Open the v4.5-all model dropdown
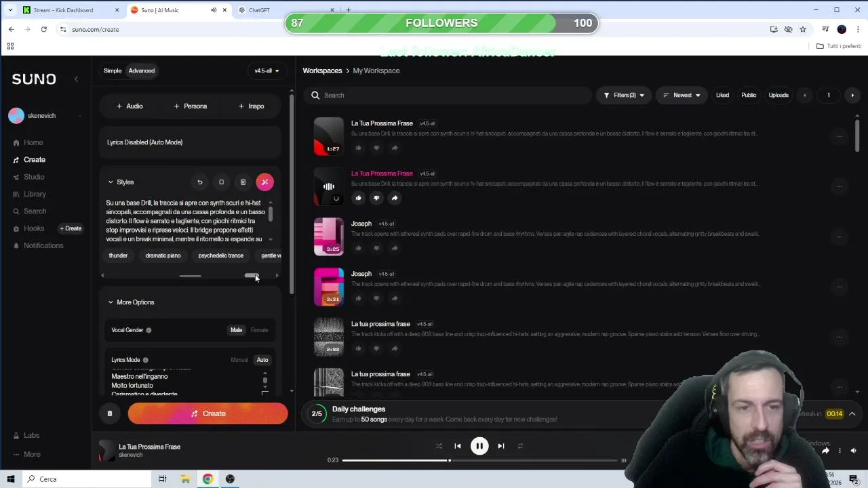Screen dimensions: 868x488 coord(267,70)
